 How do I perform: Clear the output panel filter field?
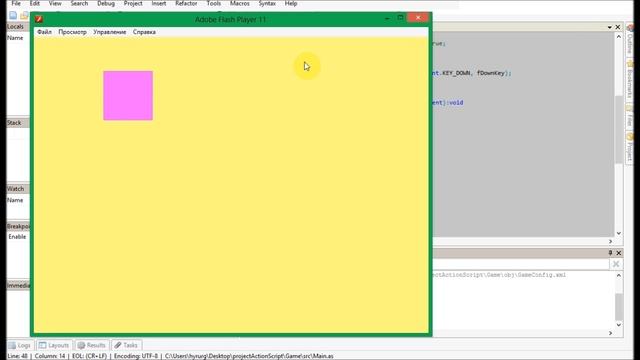(x=616, y=264)
